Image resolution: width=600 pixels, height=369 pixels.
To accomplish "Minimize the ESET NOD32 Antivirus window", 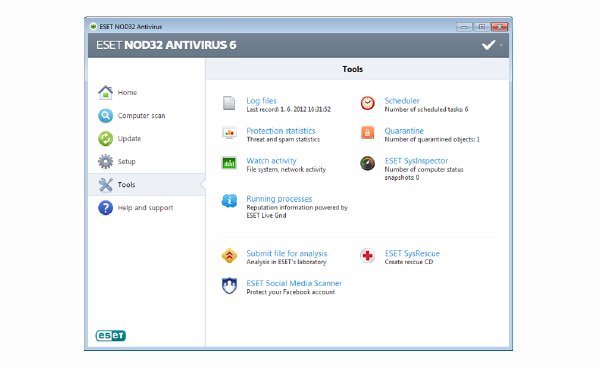I will point(464,27).
